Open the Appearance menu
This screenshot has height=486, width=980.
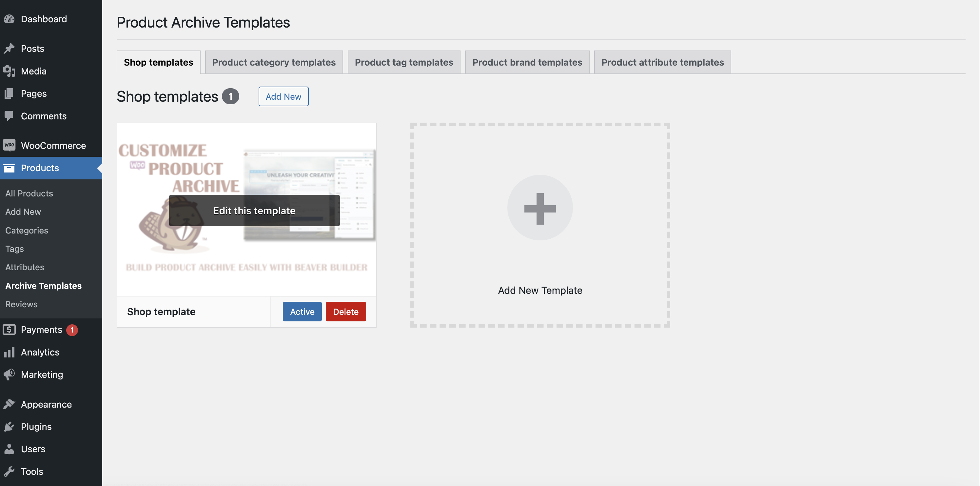point(46,404)
